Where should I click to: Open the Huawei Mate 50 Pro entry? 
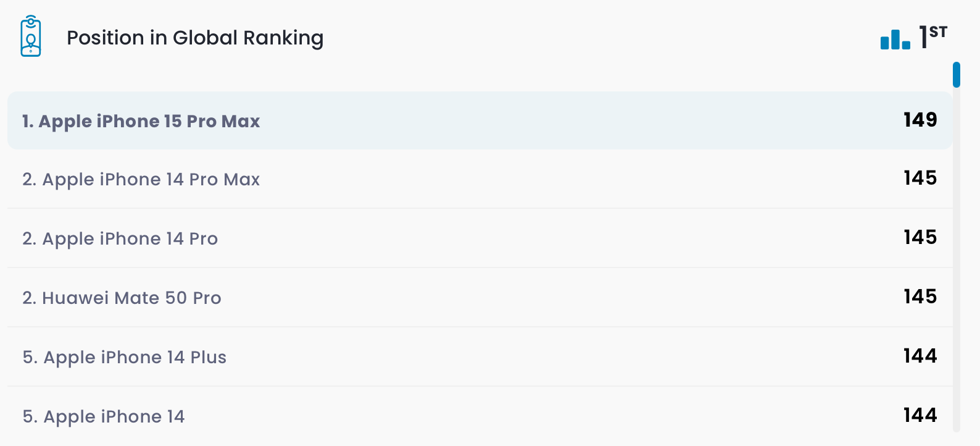click(x=122, y=298)
